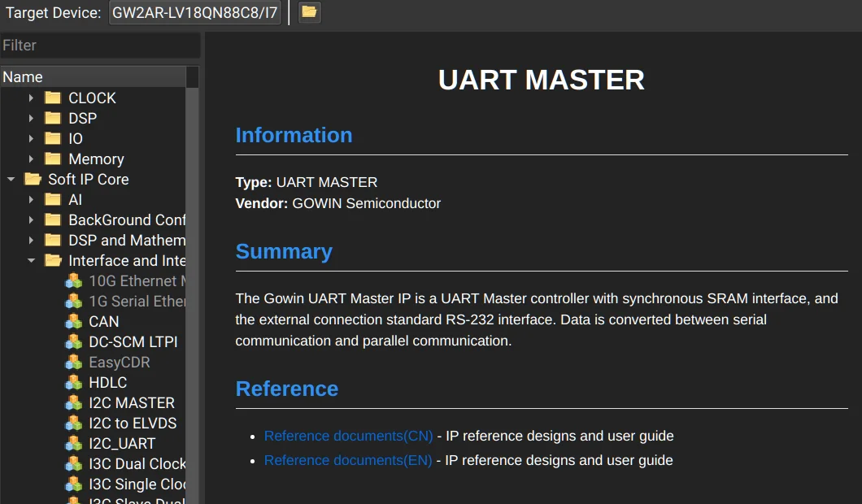862x504 pixels.
Task: Select the I2C MASTER IP core icon
Action: [74, 403]
